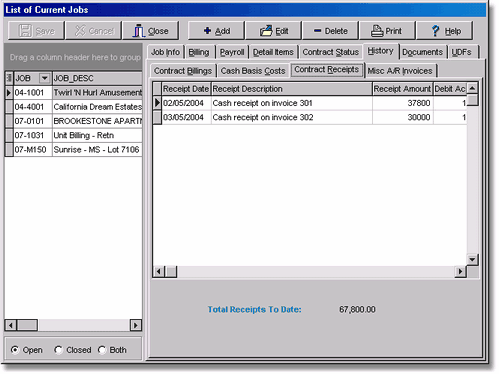Screen dimensions: 499x374
Task: Select job row 04-1001
Action: [x=33, y=93]
